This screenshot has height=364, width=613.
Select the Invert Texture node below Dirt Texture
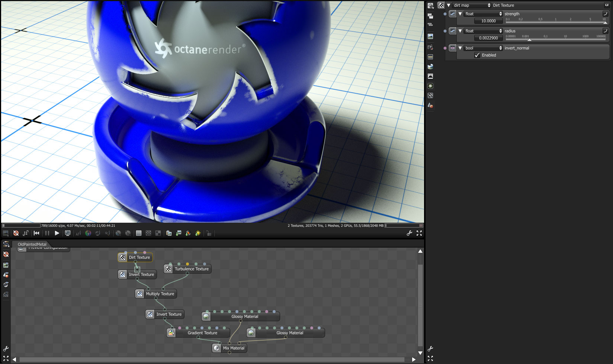pos(137,274)
